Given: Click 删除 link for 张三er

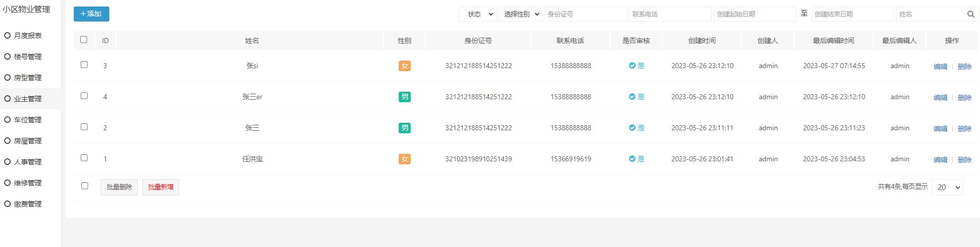Looking at the screenshot, I should tap(964, 98).
